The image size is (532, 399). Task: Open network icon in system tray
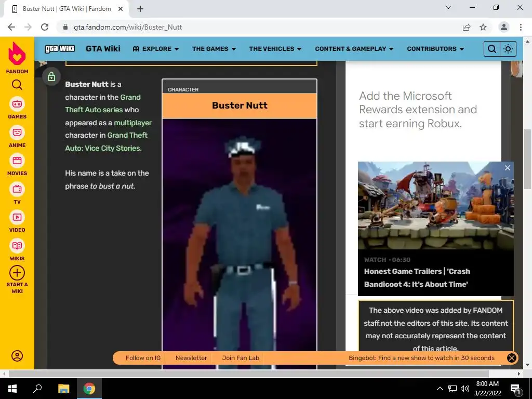point(453,389)
